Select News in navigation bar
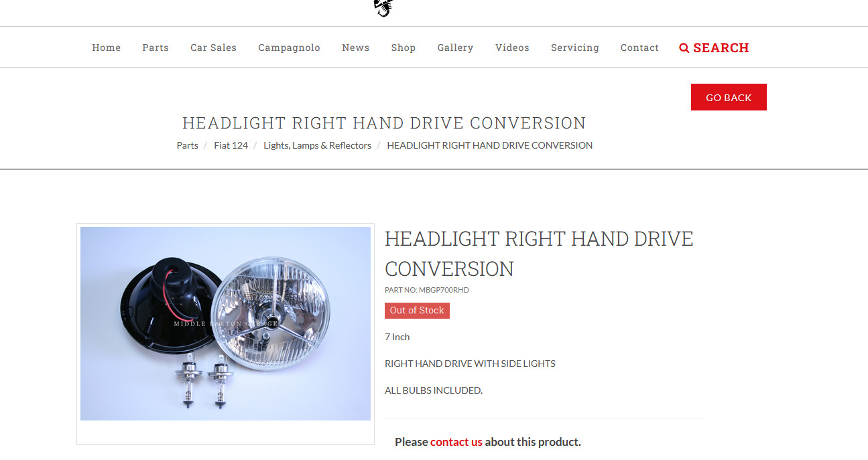 (355, 48)
